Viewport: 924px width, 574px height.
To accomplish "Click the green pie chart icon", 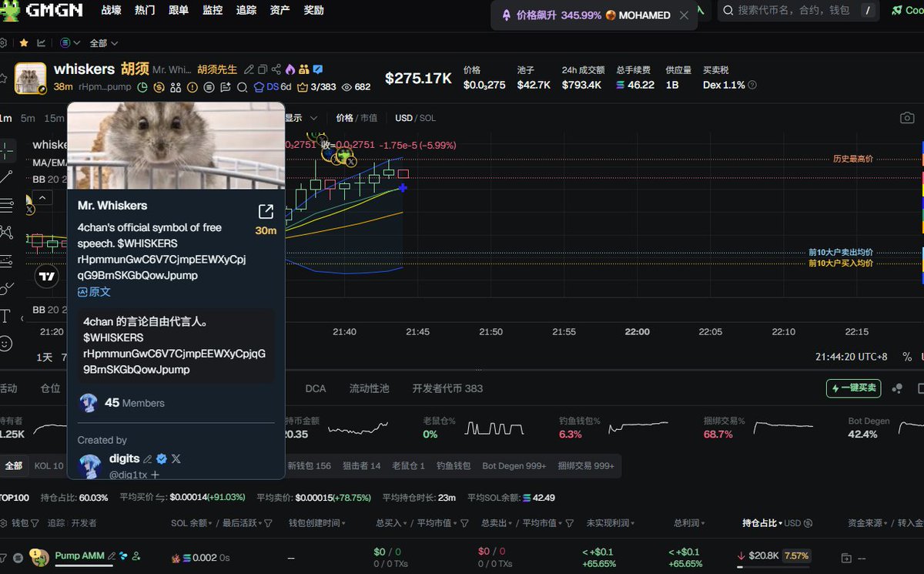I will coord(142,87).
